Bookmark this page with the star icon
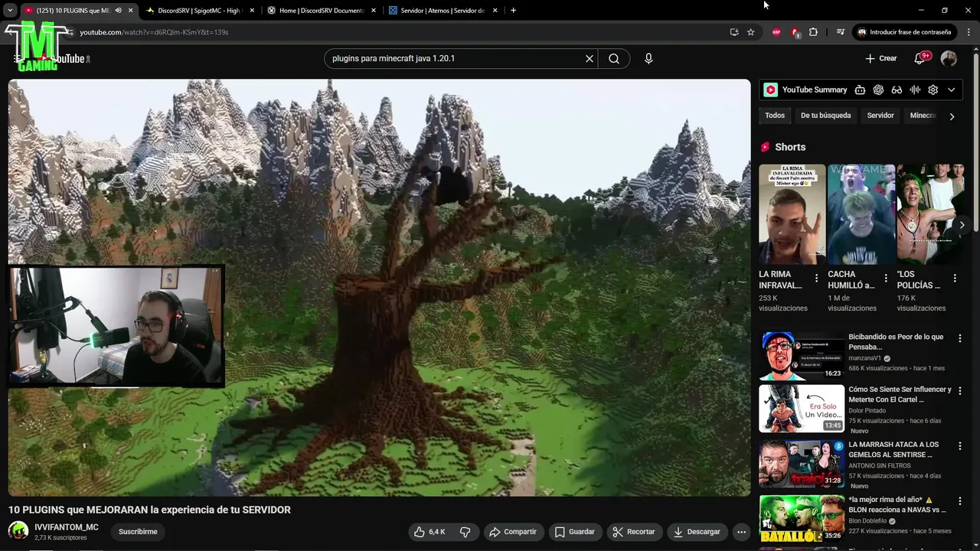 click(x=751, y=32)
